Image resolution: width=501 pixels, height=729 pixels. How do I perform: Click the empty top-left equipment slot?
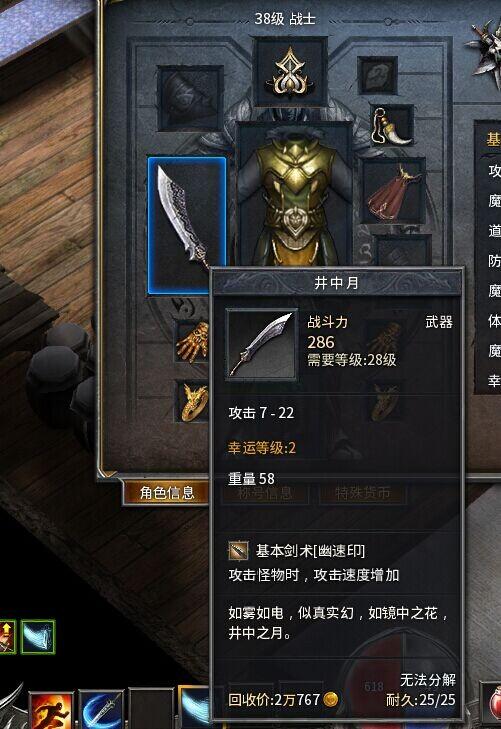190,99
